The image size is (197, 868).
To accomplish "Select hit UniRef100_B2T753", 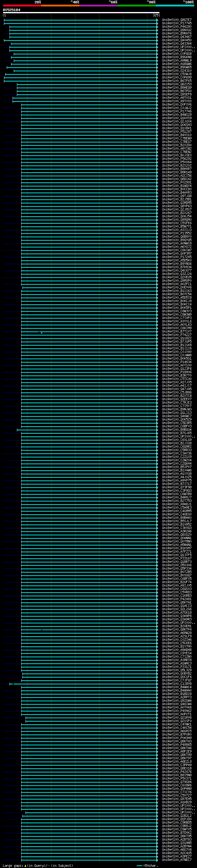I will coord(177,501).
